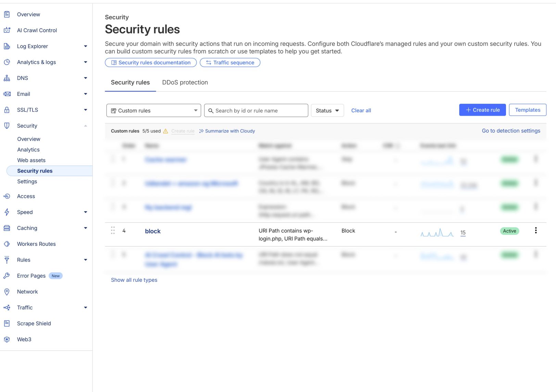This screenshot has width=556, height=392.
Task: Click the Create rule button
Action: click(482, 110)
